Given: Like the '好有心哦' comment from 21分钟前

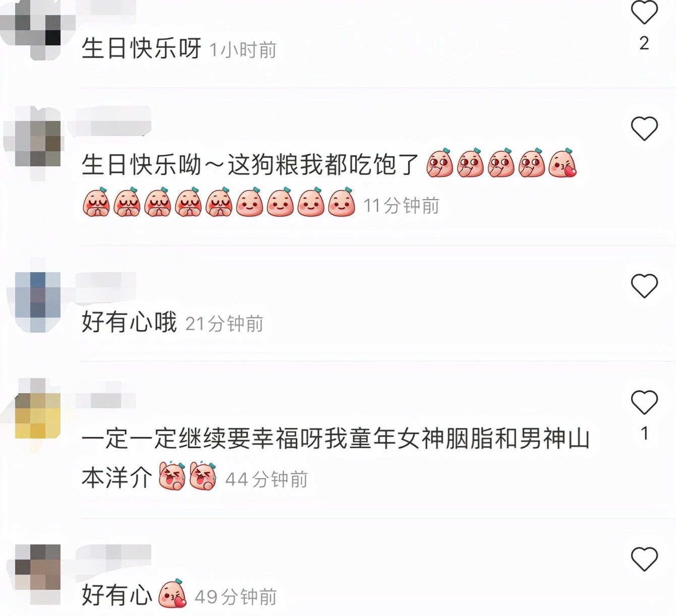Looking at the screenshot, I should pyautogui.click(x=644, y=286).
